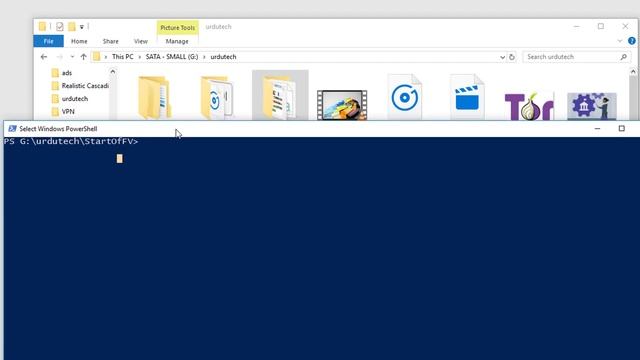Select 'urdutech' in the navigation pane
640x360 pixels.
pos(70,99)
